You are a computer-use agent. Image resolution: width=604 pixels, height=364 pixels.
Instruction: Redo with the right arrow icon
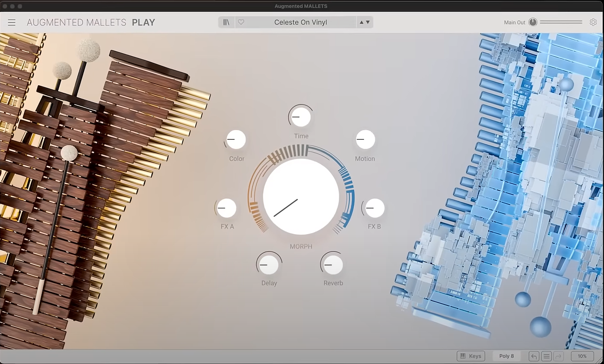pyautogui.click(x=558, y=356)
